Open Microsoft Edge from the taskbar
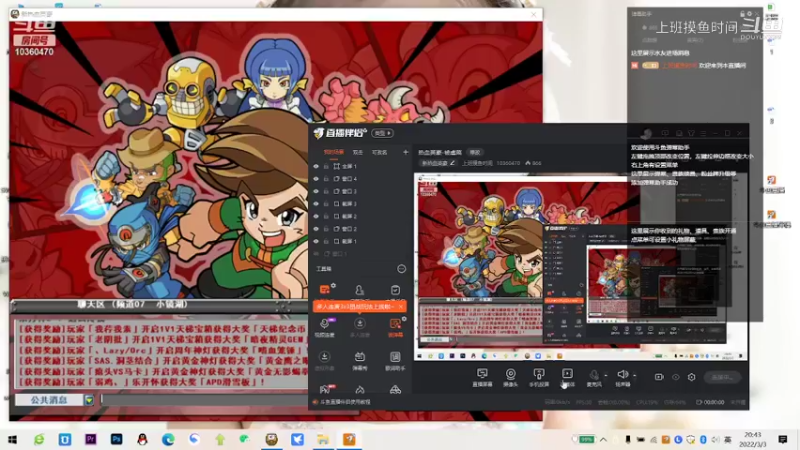This screenshot has height=450, width=800. coord(168,439)
